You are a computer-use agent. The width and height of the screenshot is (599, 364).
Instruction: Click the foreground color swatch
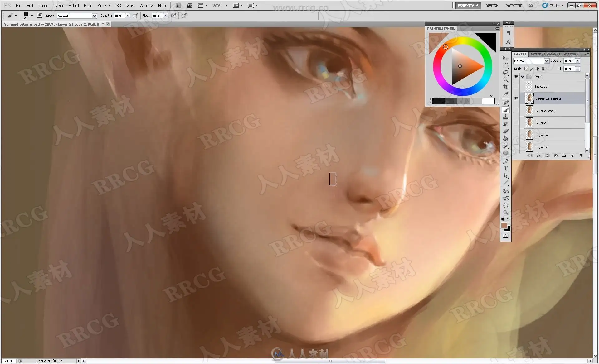504,225
